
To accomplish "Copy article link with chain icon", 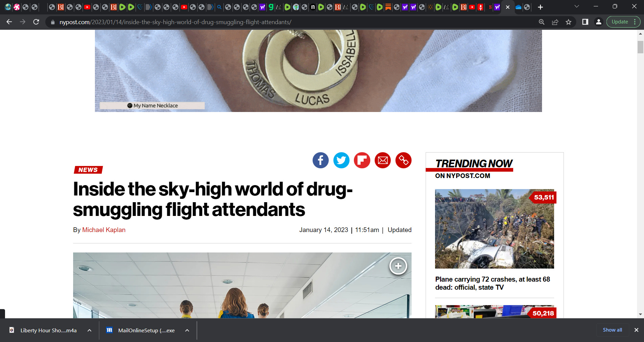I will click(404, 160).
